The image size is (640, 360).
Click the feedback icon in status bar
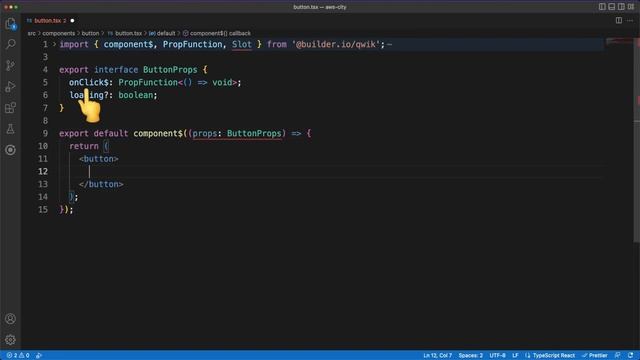point(618,356)
